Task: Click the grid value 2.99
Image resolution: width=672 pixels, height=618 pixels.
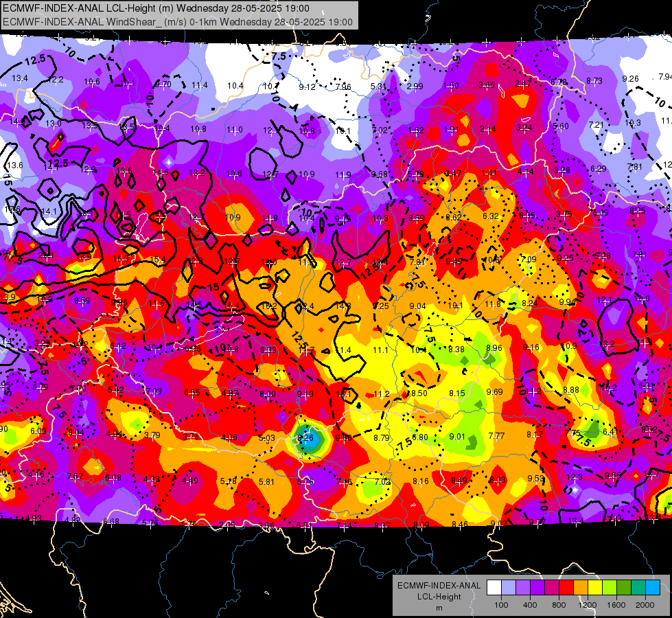Action: [x=415, y=87]
